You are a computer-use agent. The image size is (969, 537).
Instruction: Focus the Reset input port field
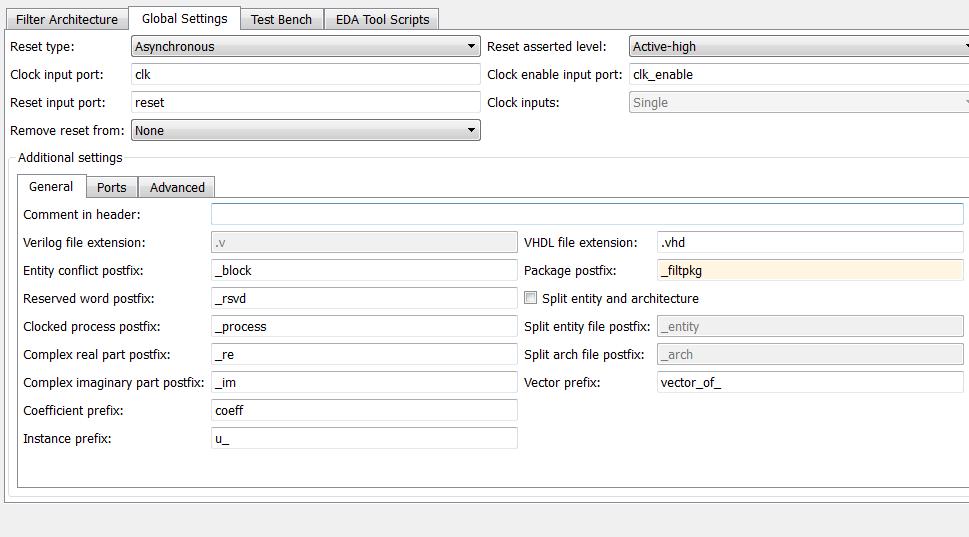[305, 102]
